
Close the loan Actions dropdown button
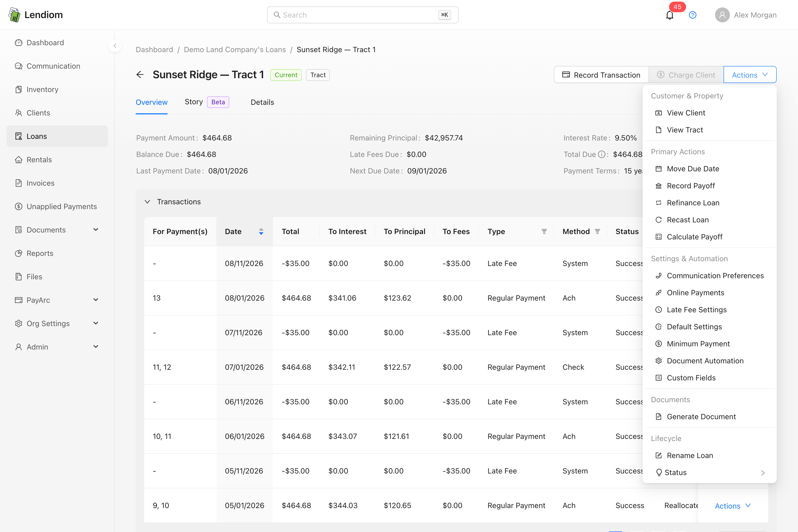coord(750,75)
